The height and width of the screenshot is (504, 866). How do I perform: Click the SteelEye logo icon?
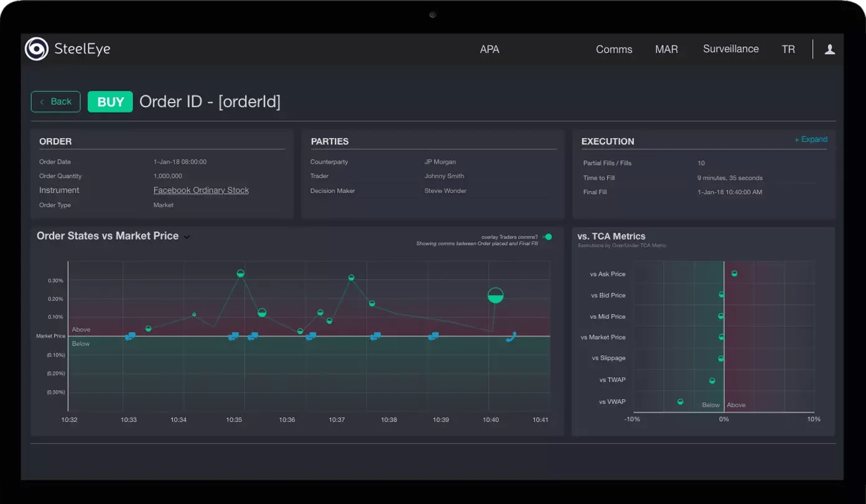pyautogui.click(x=36, y=49)
